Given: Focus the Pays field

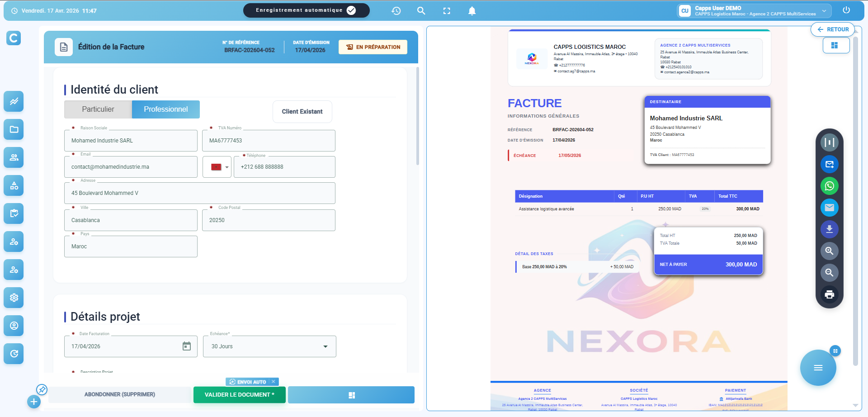Looking at the screenshot, I should pyautogui.click(x=131, y=246).
